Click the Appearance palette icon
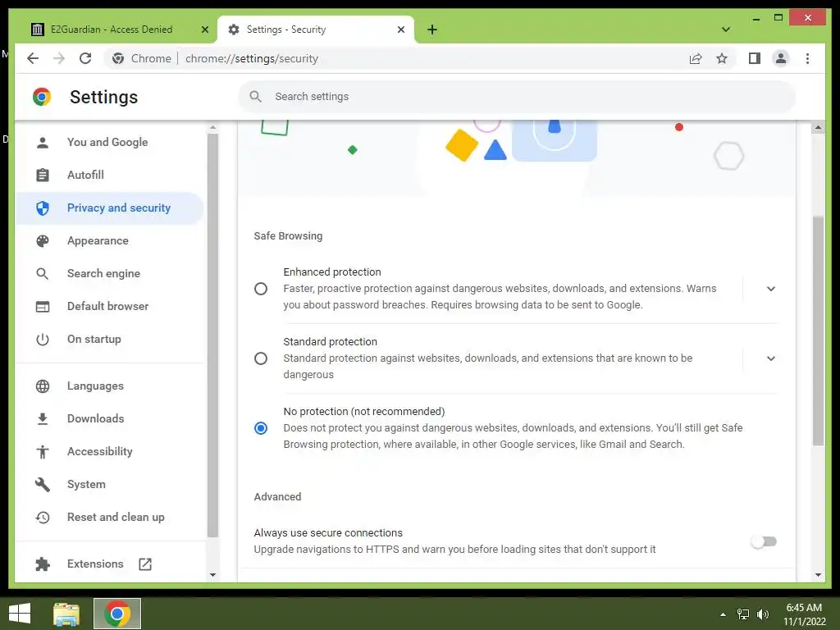 (x=43, y=240)
